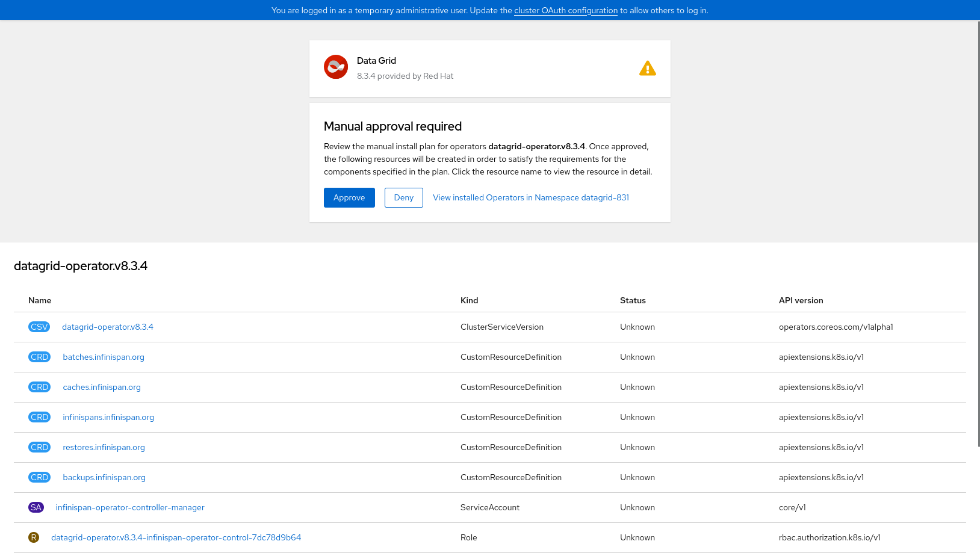
Task: Click the warning triangle icon on Data Grid card
Action: coord(648,68)
